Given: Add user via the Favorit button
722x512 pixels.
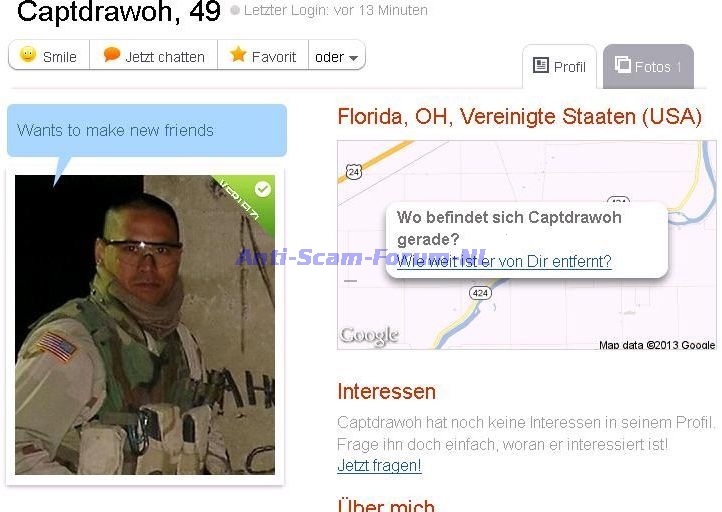Looking at the screenshot, I should (x=262, y=55).
